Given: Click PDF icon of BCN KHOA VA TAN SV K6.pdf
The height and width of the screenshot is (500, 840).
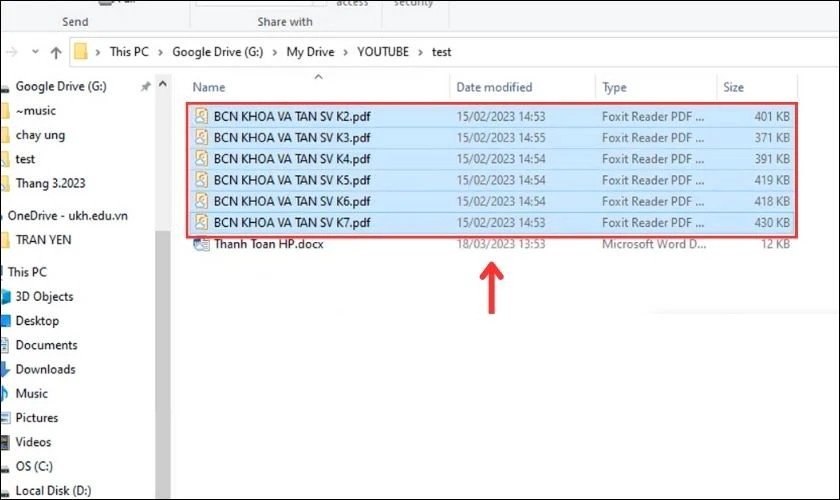Looking at the screenshot, I should 201,201.
